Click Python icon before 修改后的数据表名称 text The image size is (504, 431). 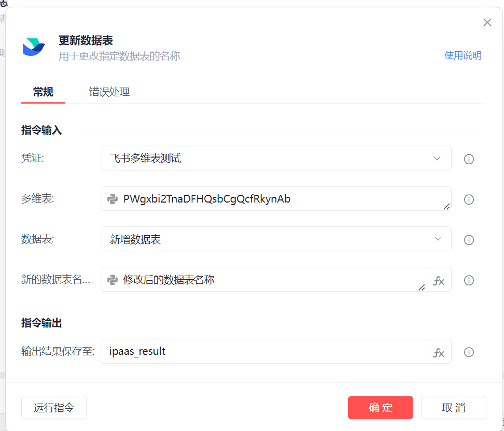click(x=112, y=280)
